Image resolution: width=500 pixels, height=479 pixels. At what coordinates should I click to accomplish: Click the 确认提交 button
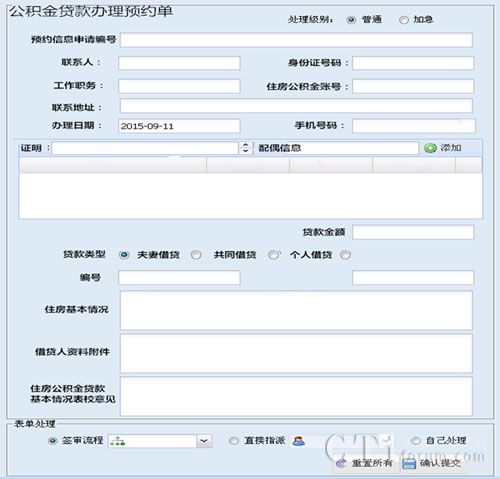click(432, 463)
